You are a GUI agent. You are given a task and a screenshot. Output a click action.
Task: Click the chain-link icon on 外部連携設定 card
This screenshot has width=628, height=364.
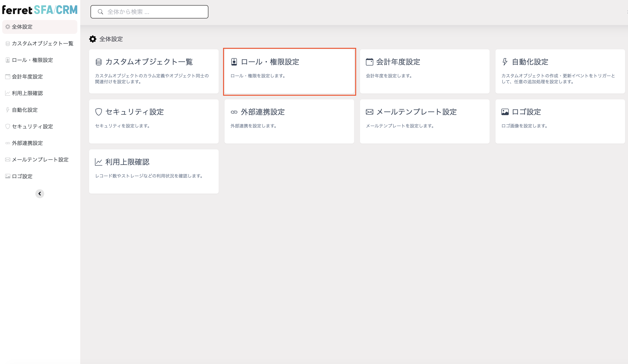[x=234, y=112]
